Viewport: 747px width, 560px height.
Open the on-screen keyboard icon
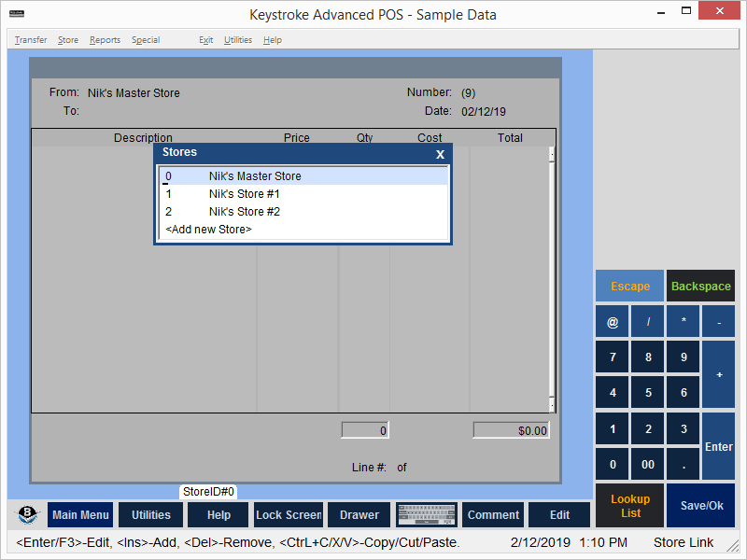(427, 514)
